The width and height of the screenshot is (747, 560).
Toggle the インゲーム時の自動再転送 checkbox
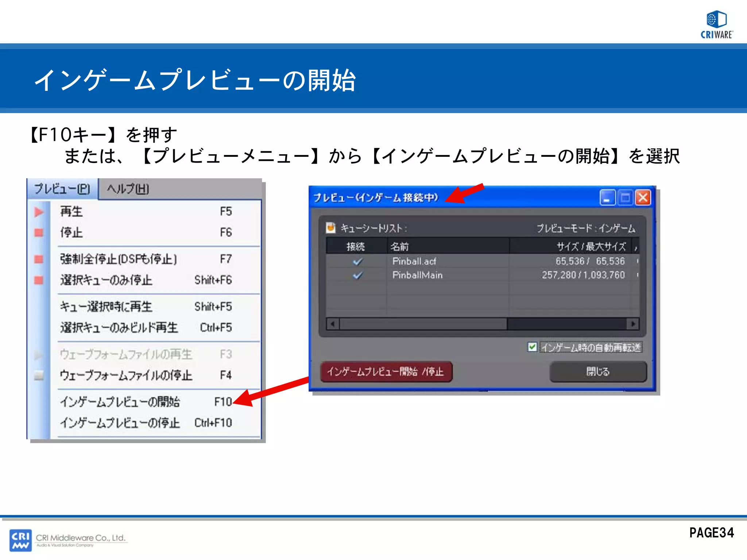(x=532, y=347)
